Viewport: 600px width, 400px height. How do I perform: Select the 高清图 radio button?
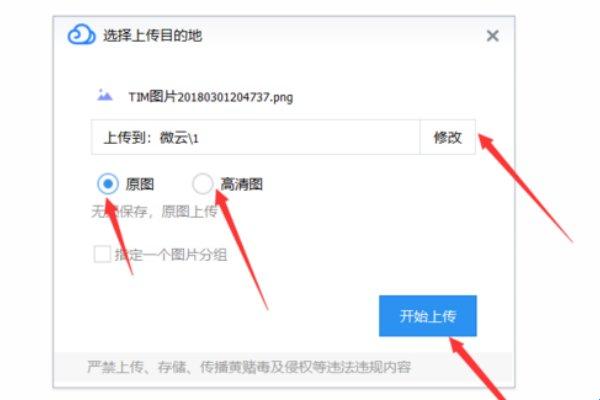point(202,184)
